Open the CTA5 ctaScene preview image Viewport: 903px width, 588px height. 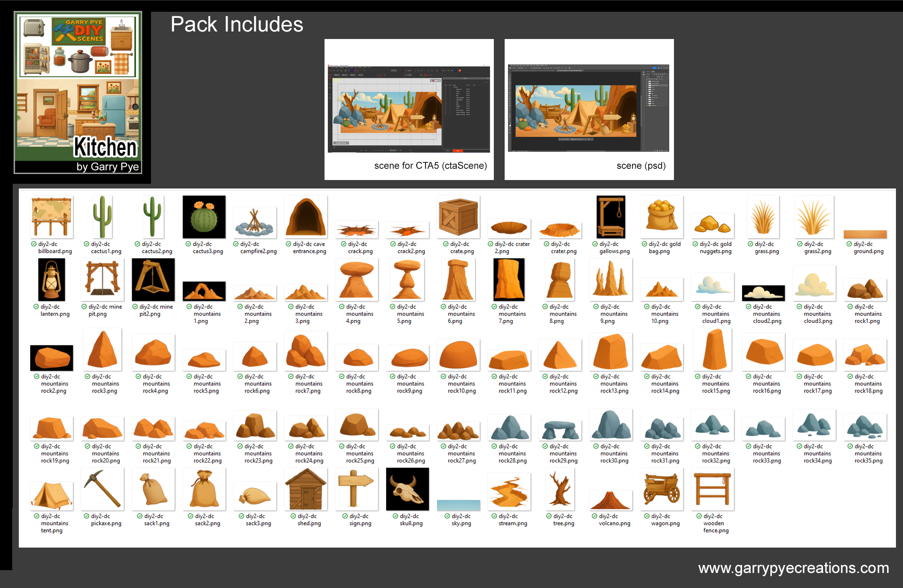(409, 109)
